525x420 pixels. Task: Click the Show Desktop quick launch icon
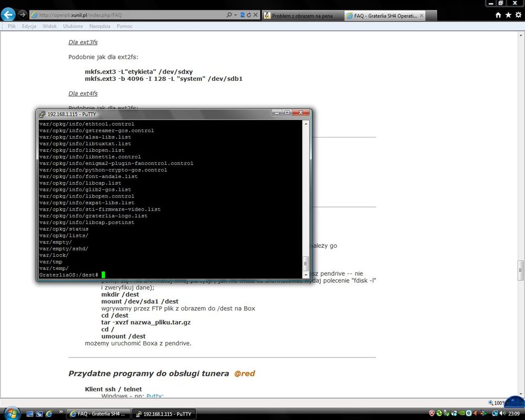pyautogui.click(x=30, y=414)
